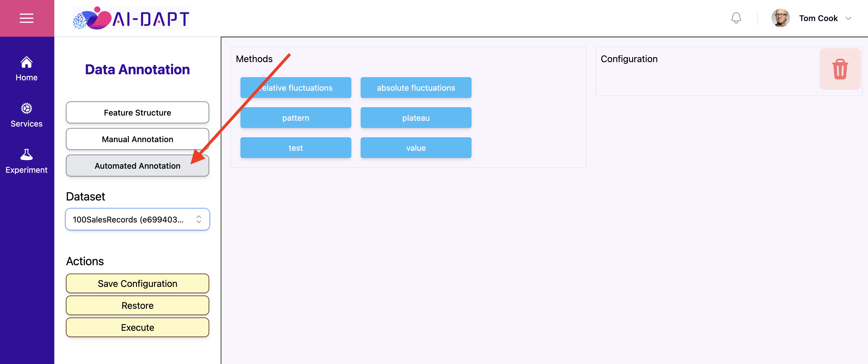Choose the plateau method
The image size is (868, 364).
click(416, 118)
